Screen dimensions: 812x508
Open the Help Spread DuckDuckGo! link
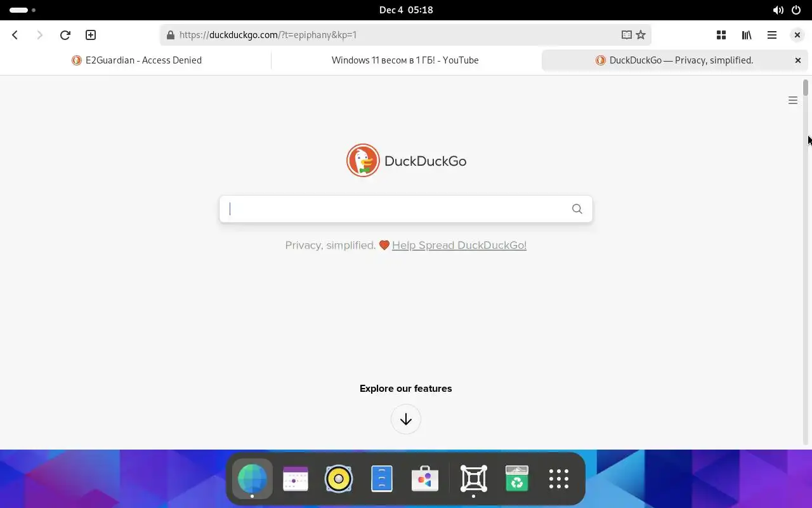click(459, 245)
